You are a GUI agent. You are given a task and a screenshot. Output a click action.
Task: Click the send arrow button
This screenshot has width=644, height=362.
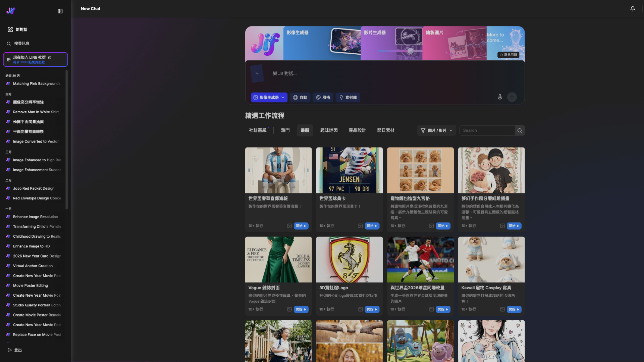(x=512, y=97)
